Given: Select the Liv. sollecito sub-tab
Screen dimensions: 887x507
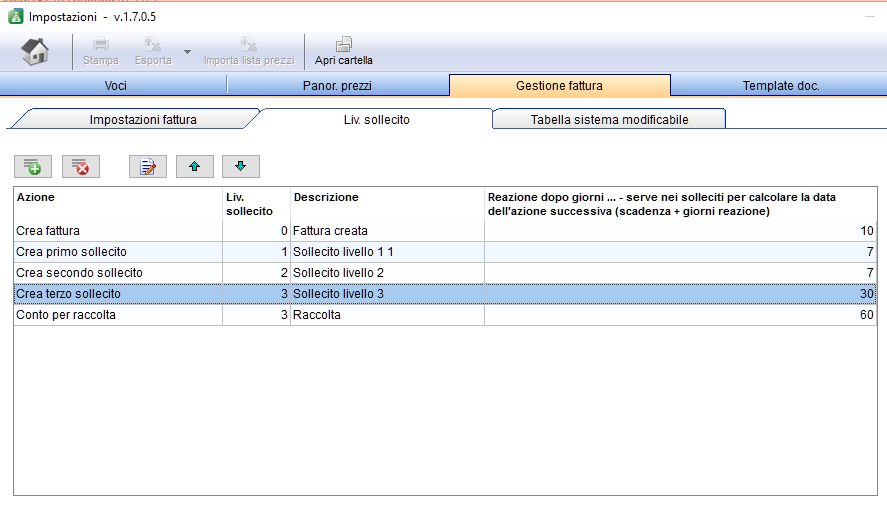Looking at the screenshot, I should click(377, 119).
